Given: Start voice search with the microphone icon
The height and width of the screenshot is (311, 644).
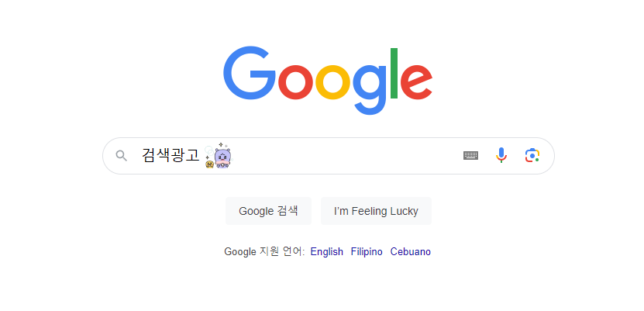Looking at the screenshot, I should click(x=501, y=155).
